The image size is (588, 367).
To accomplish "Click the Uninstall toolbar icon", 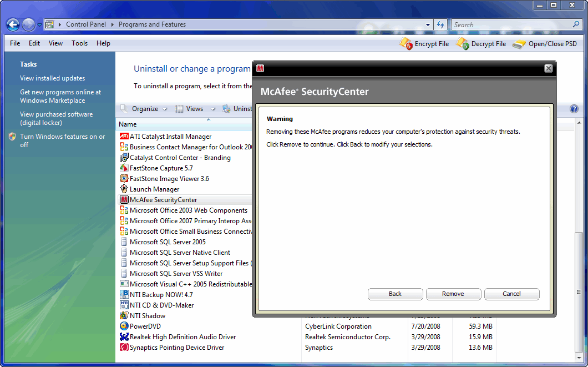I will coord(226,109).
